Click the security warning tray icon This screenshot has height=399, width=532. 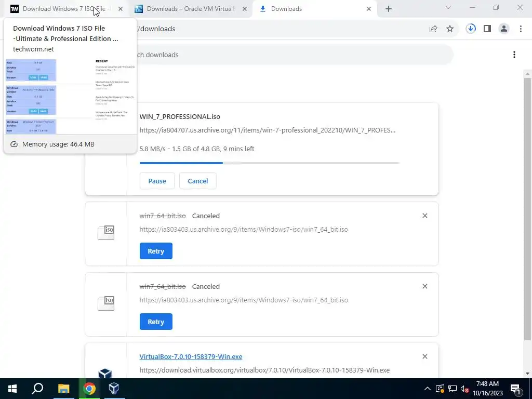point(440,389)
